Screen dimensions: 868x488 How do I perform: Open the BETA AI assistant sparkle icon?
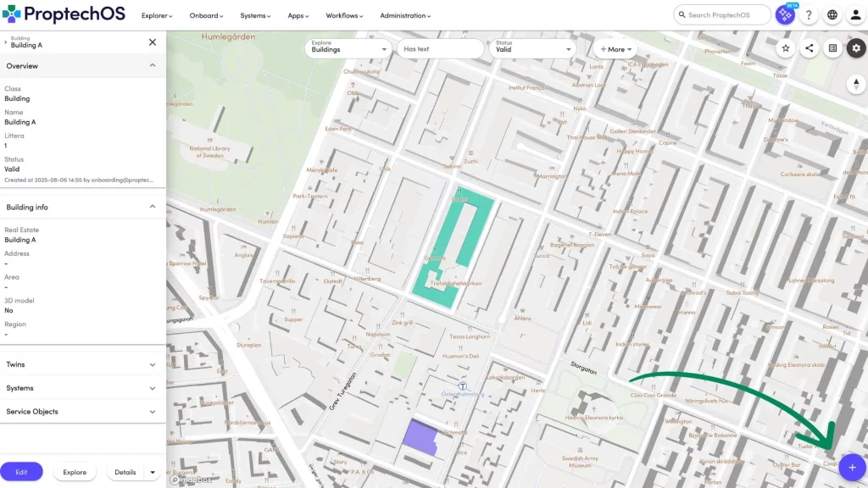pyautogui.click(x=786, y=15)
